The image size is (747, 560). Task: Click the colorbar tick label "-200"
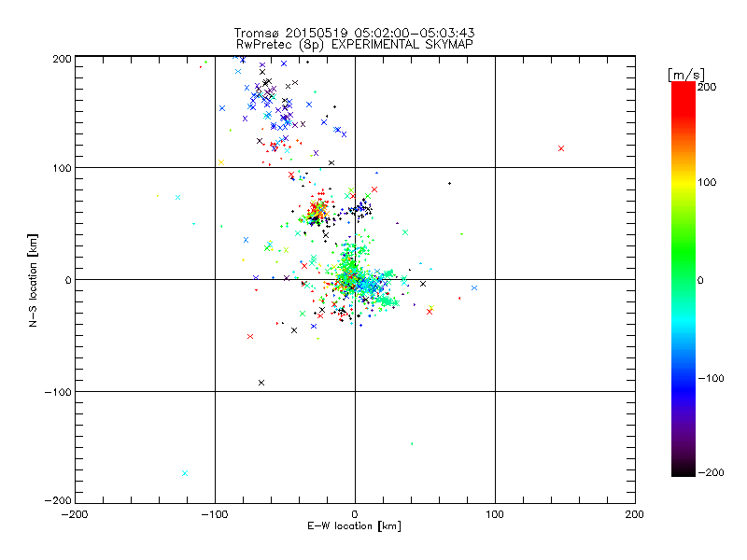coord(711,472)
